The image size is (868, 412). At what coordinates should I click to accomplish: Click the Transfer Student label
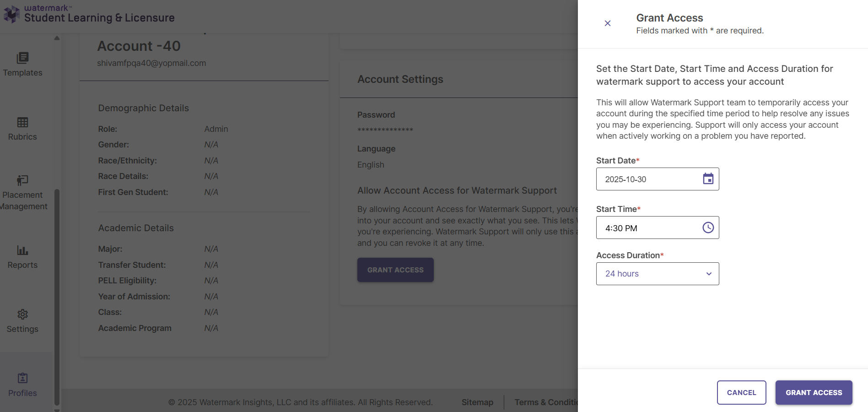132,265
